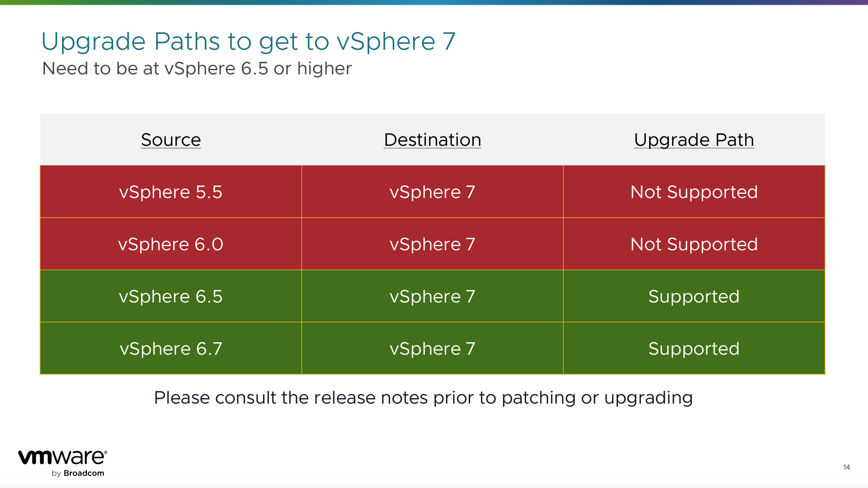Click Not Supported in vSphere 6.0 row
The image size is (868, 488).
[x=694, y=244]
